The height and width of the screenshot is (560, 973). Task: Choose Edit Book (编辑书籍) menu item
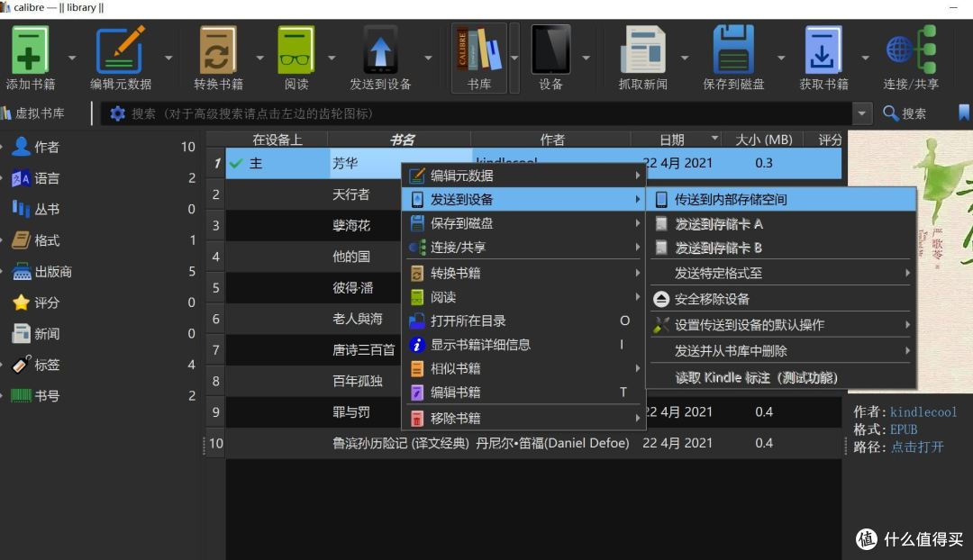pos(524,393)
